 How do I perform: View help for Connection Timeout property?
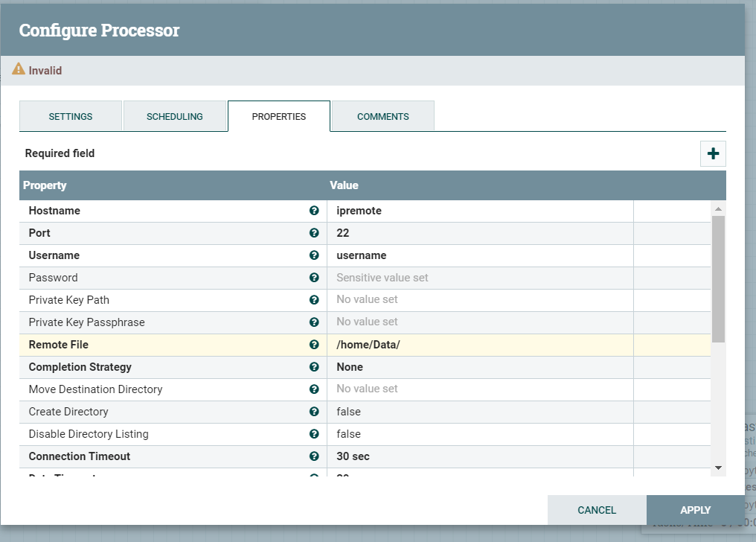point(314,456)
